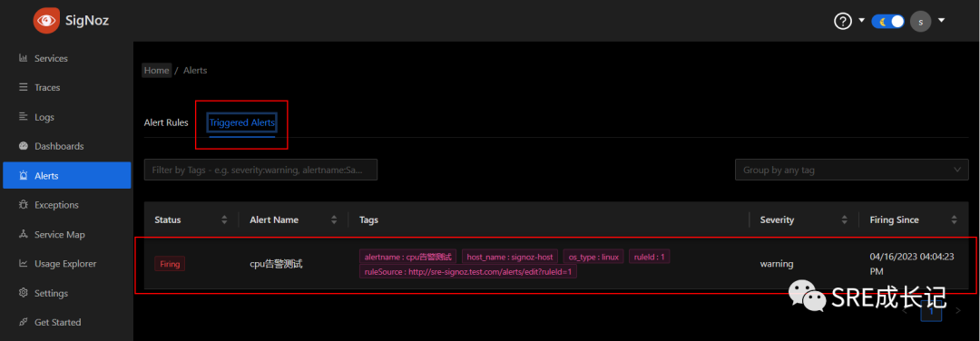Click the Service Map nodes icon
Screen dimensions: 980x341
point(24,234)
